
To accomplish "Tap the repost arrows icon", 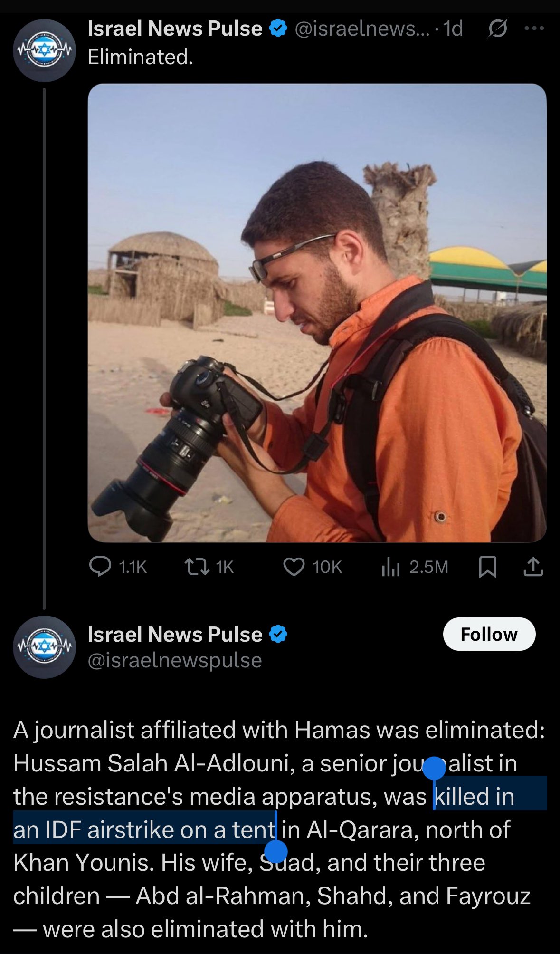I will (x=197, y=567).
